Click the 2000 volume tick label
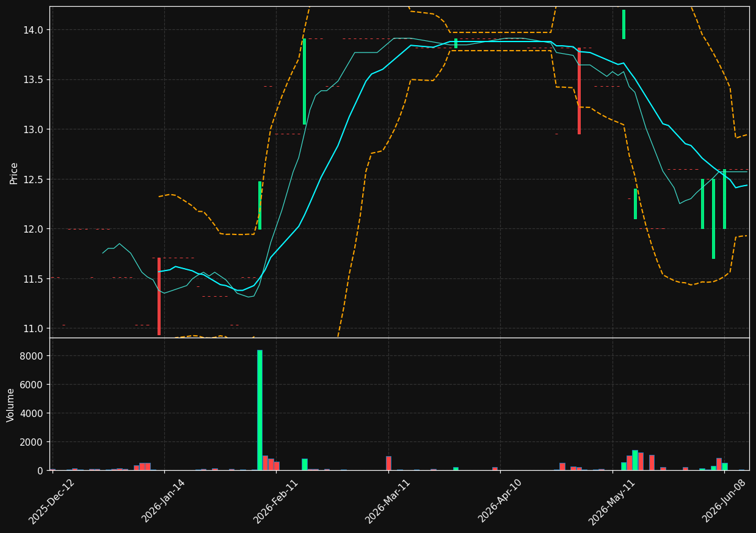The height and width of the screenshot is (533, 756). click(x=32, y=442)
